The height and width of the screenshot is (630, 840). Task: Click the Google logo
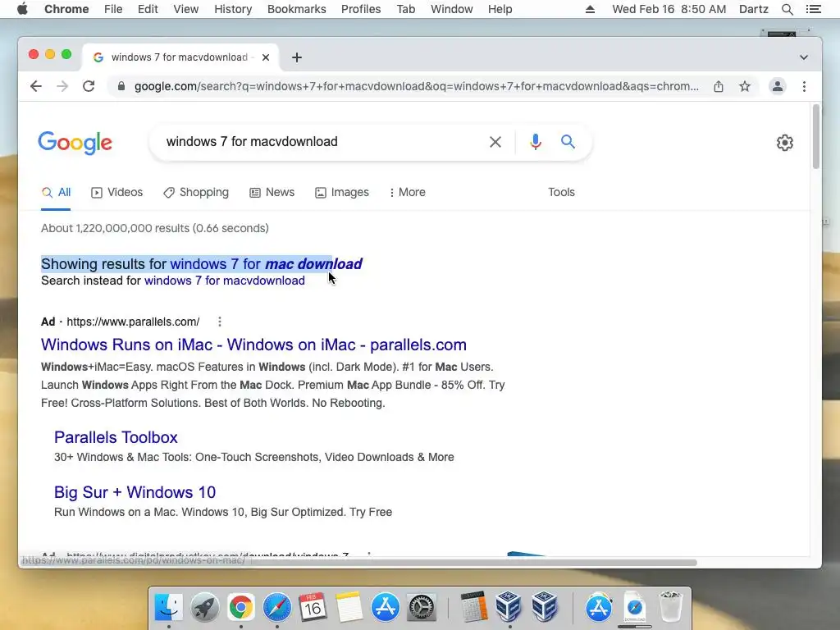[x=75, y=143]
